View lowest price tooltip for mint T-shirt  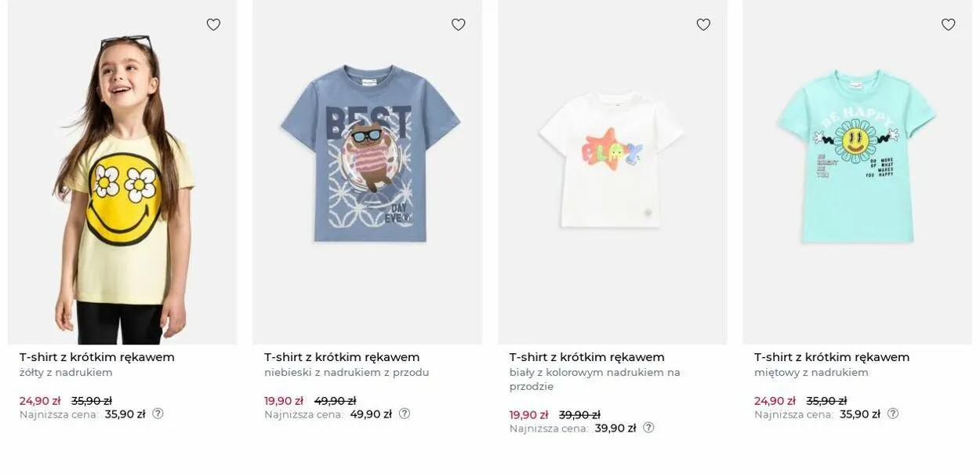click(893, 414)
